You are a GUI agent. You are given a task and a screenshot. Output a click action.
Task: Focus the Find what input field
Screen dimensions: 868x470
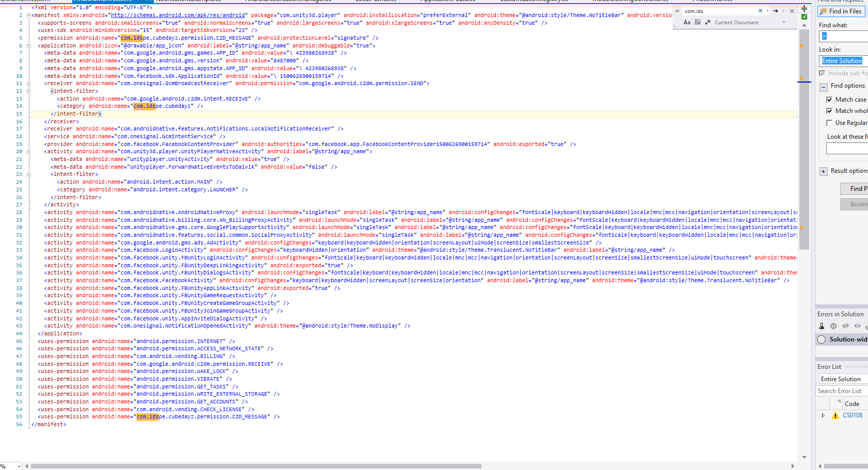(x=843, y=36)
